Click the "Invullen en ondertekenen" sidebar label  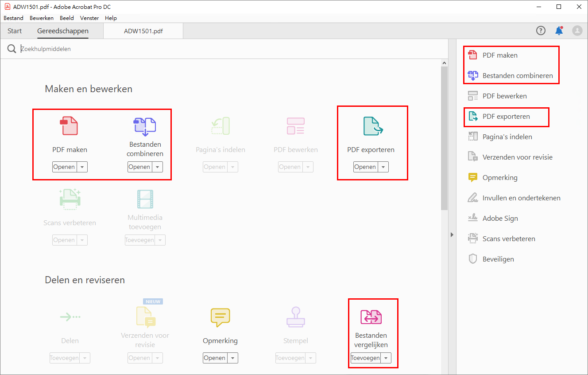click(522, 198)
